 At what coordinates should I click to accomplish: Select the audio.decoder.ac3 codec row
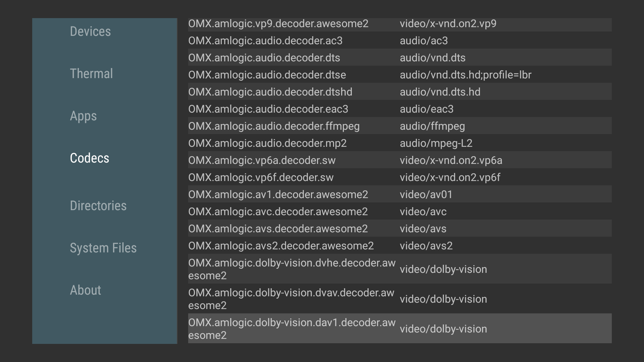coord(400,41)
